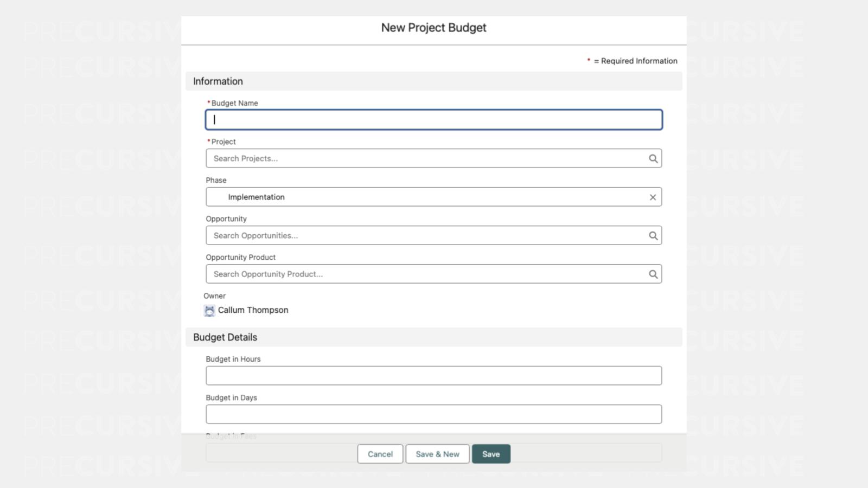The height and width of the screenshot is (488, 868).
Task: Focus the Budget Name text field
Action: coord(433,120)
